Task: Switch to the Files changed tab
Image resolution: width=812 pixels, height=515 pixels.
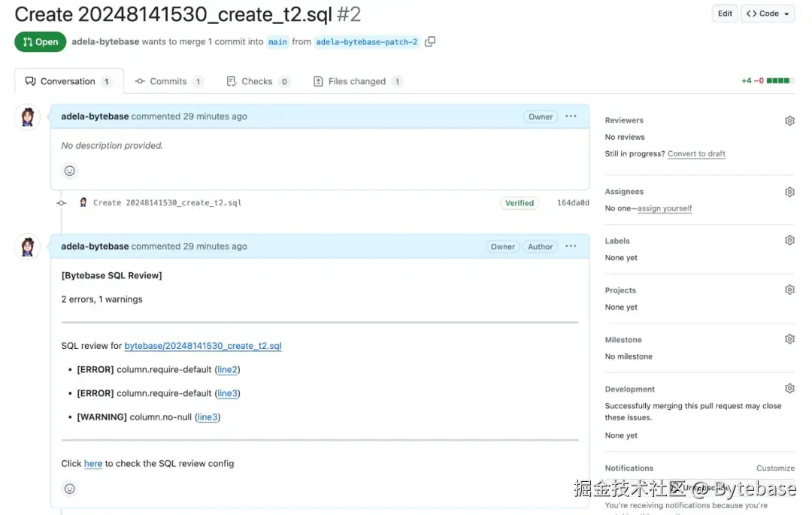Action: tap(357, 81)
